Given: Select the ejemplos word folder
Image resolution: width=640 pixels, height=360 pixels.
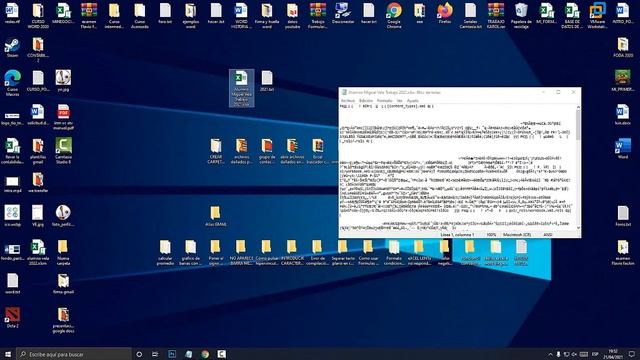Looking at the screenshot, I should coord(191,16).
